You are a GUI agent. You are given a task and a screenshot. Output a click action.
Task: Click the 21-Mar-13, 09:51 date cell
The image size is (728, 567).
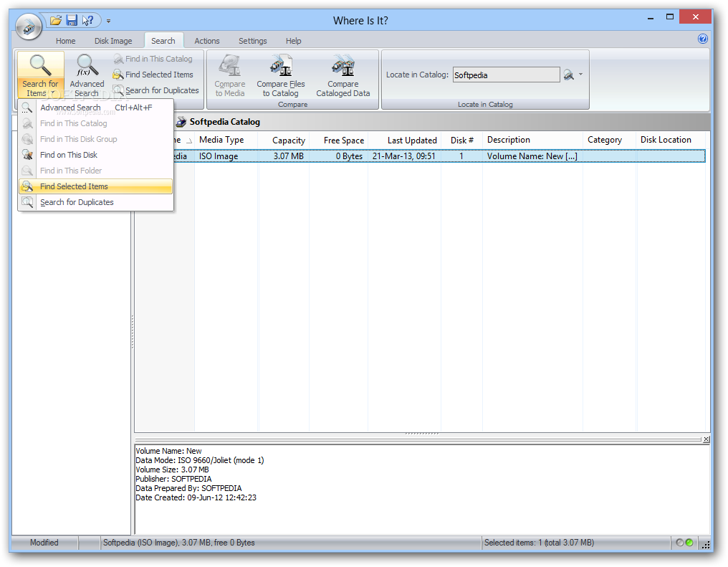(x=404, y=156)
